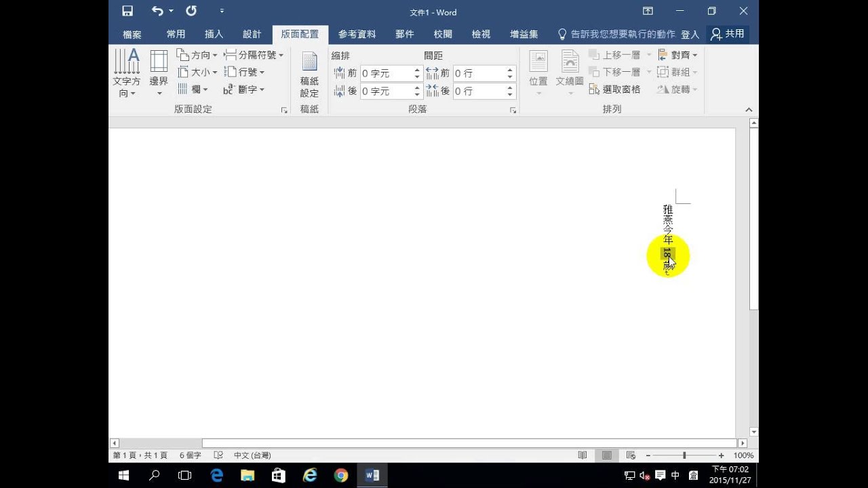This screenshot has width=868, height=488.
Task: Click 中文 (台灣) language indicator
Action: click(252, 455)
